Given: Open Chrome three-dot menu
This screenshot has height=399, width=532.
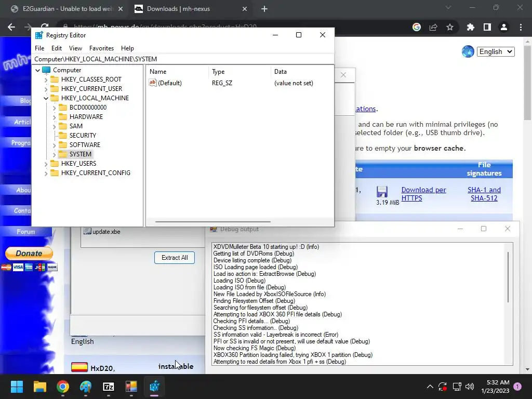Looking at the screenshot, I should 521,27.
